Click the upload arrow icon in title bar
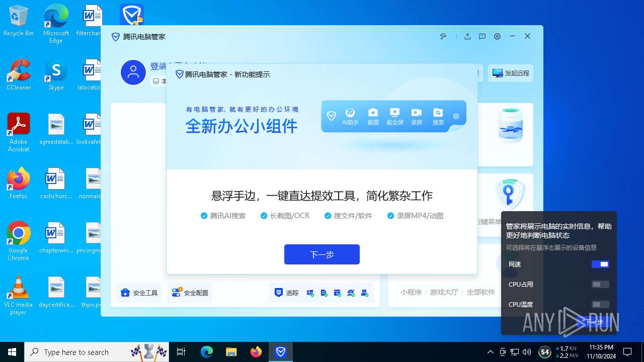Image resolution: width=644 pixels, height=362 pixels. 467,36
